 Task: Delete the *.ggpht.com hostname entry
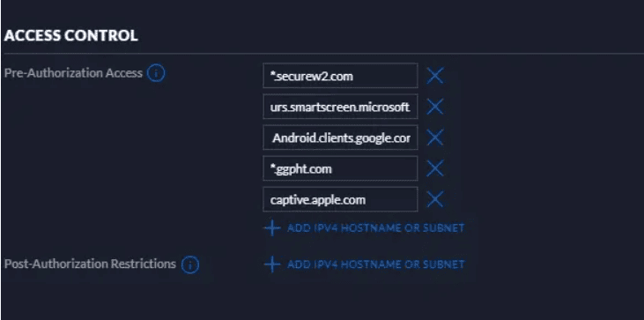435,168
